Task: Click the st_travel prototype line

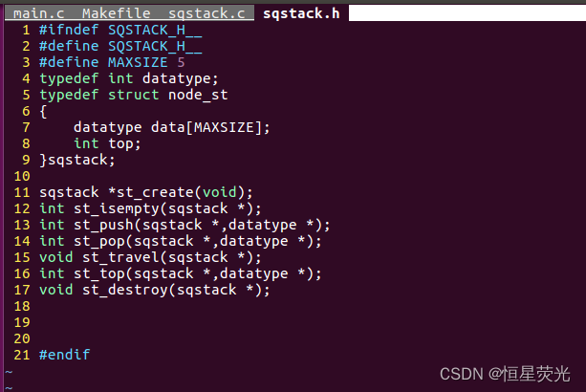Action: tap(150, 257)
